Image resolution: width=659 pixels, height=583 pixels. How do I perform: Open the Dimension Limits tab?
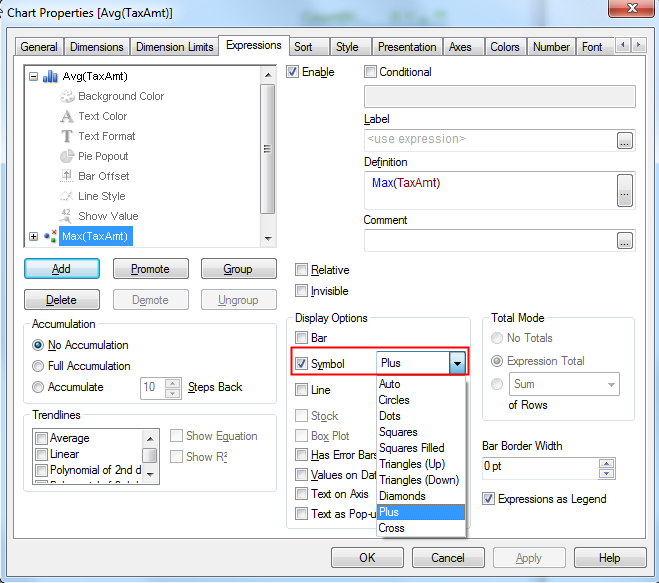174,47
